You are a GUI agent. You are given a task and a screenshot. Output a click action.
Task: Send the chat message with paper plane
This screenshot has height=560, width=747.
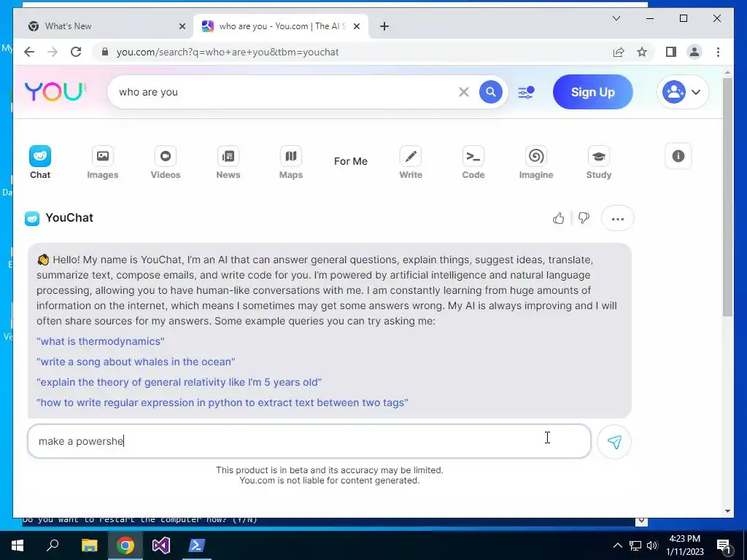pyautogui.click(x=614, y=442)
